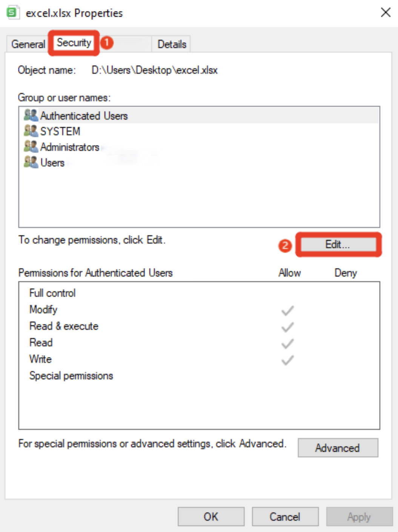Click the Administrators group icon
This screenshot has width=398, height=532.
pos(31,147)
